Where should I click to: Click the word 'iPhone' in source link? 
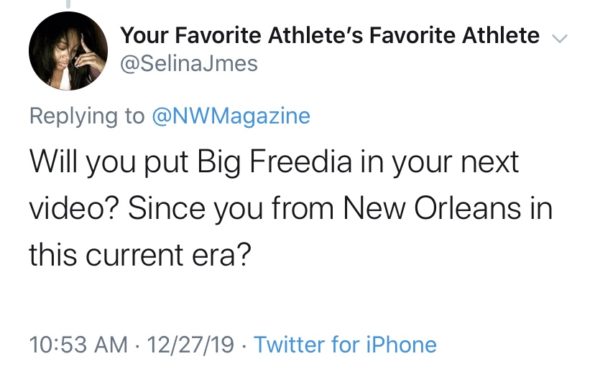401,345
